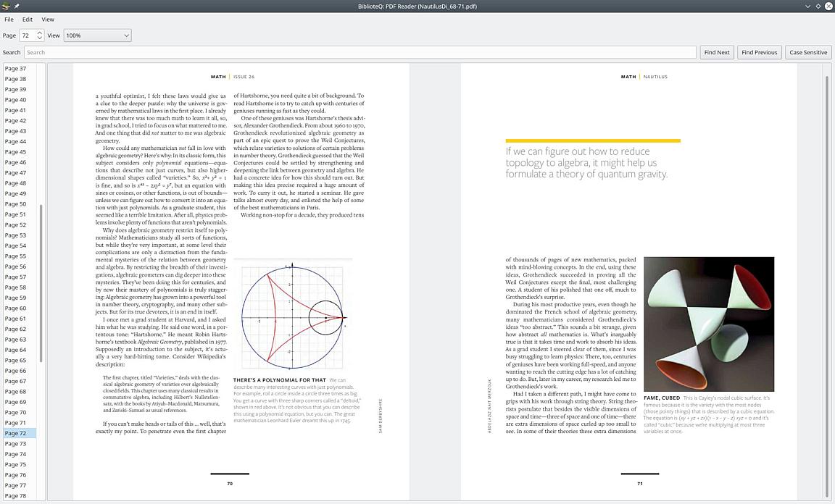Screen dimensions: 835x504
Task: Select Page 65 in the page list
Action: coord(20,361)
